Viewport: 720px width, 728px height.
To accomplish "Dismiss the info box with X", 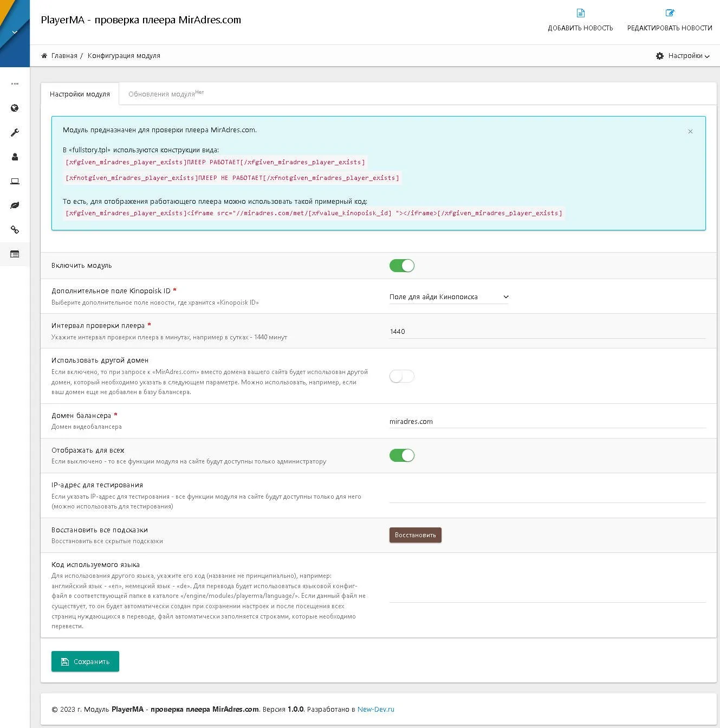I will pos(690,131).
